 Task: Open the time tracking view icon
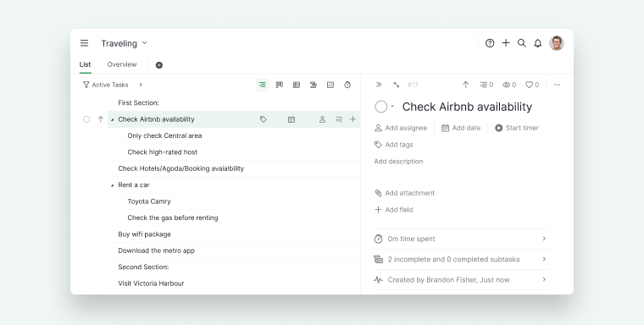[x=347, y=85]
